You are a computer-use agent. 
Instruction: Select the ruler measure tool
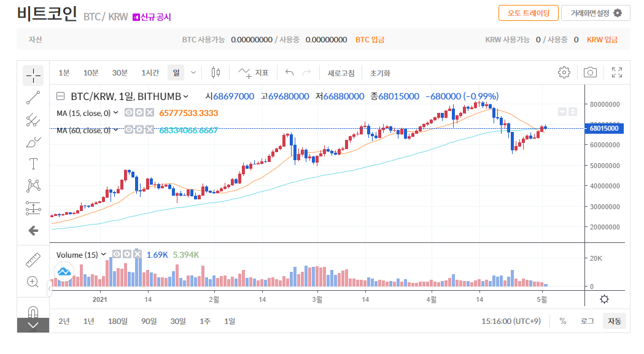(33, 260)
